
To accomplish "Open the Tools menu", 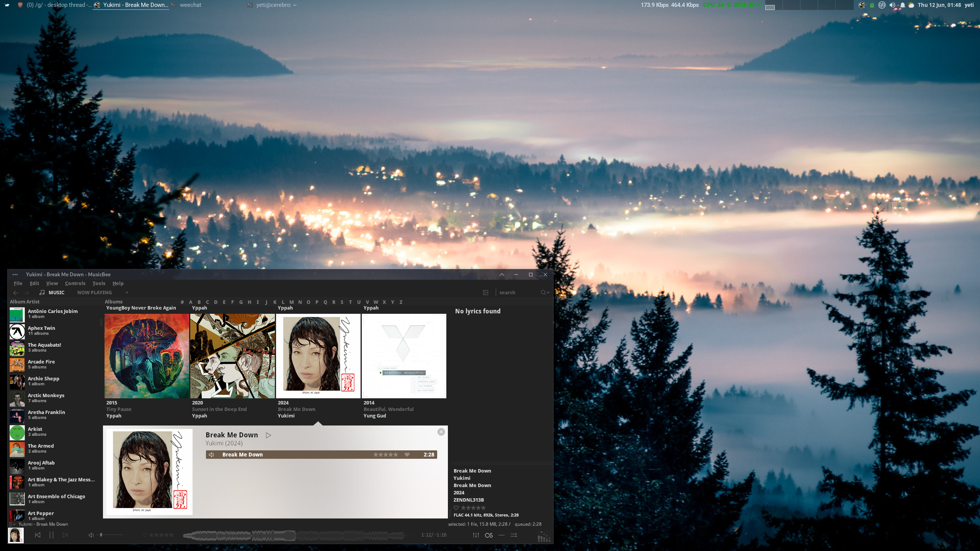I will coord(99,283).
